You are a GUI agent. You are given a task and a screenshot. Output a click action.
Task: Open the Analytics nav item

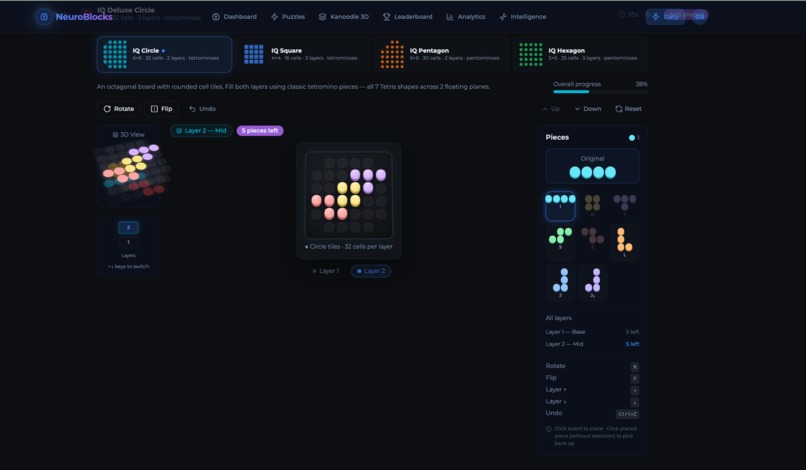pyautogui.click(x=465, y=17)
